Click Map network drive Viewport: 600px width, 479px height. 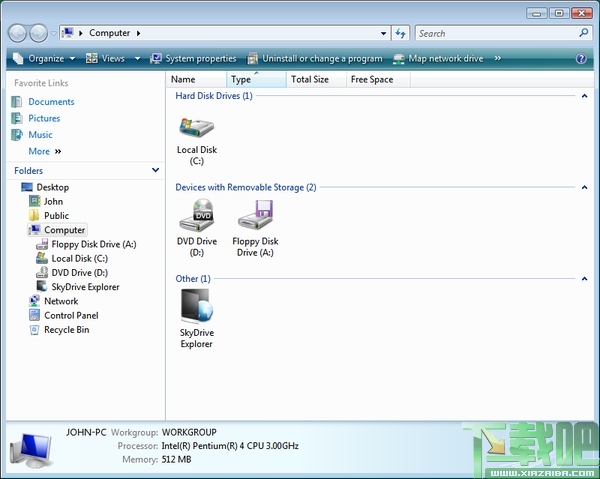click(x=438, y=59)
